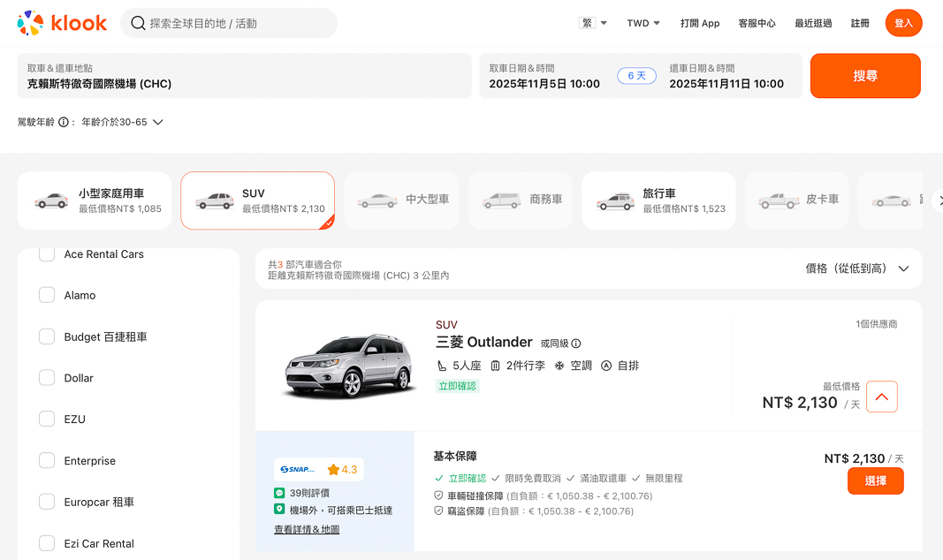The width and height of the screenshot is (943, 560).
Task: Click the 39則評價 comment icon
Action: (x=279, y=493)
